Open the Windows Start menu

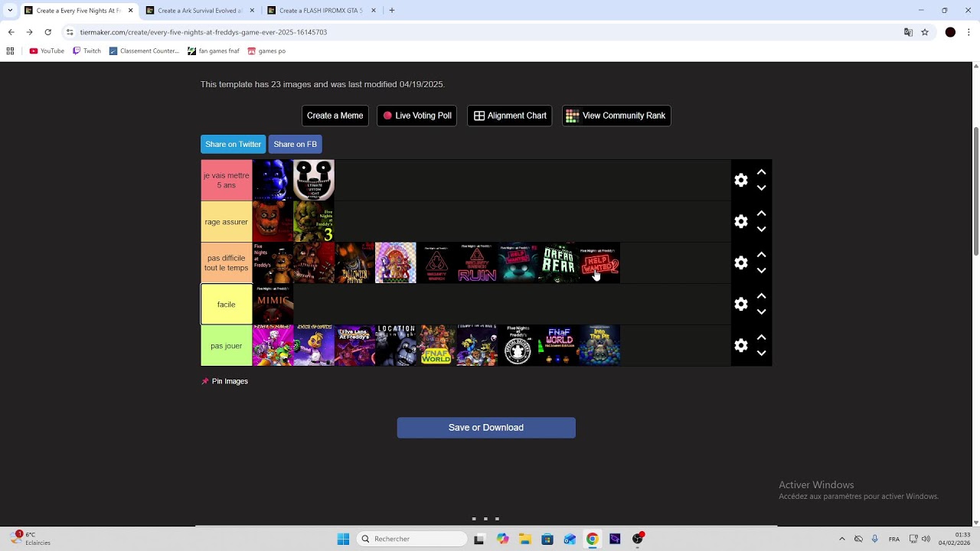343,539
